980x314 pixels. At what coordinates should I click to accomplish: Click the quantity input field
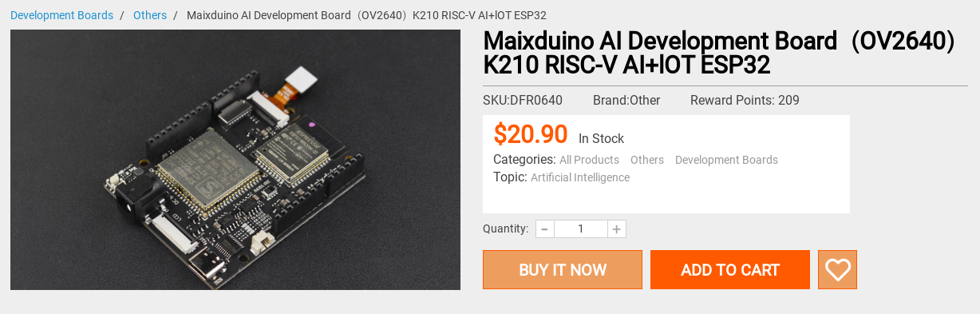[581, 229]
